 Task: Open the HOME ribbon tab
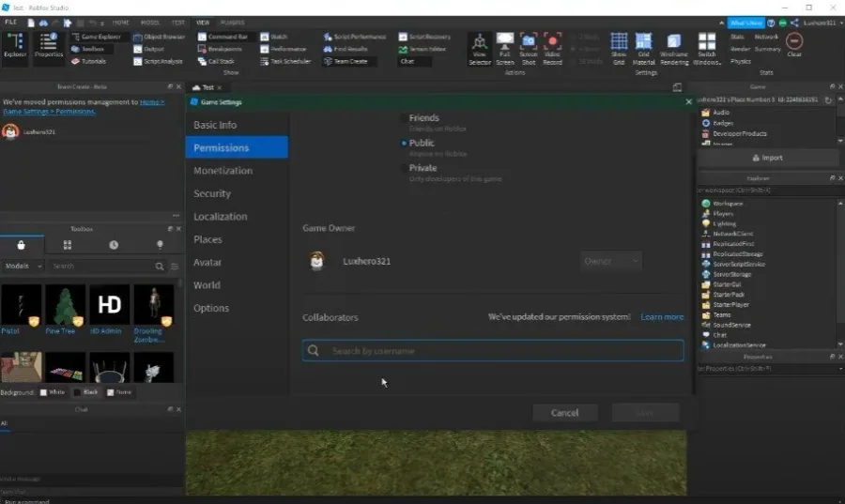tap(121, 23)
